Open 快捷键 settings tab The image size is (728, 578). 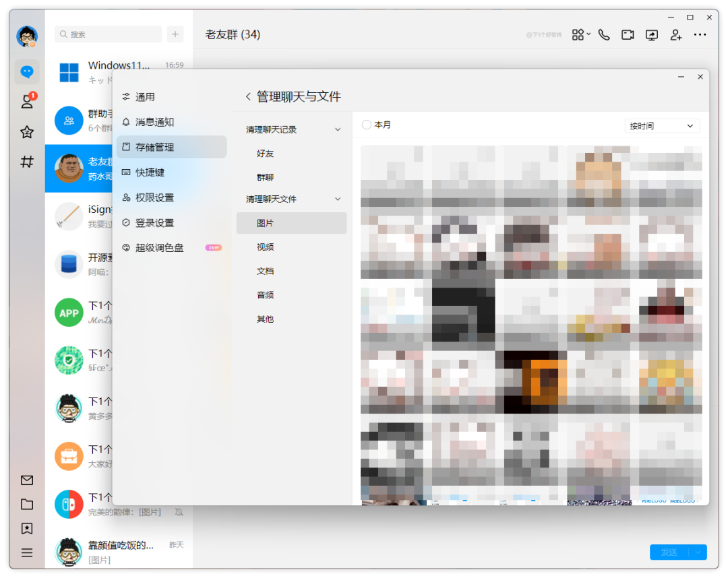(171, 172)
